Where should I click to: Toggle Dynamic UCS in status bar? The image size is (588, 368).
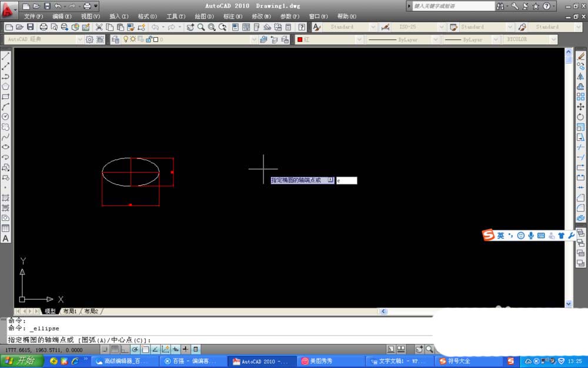(x=165, y=349)
